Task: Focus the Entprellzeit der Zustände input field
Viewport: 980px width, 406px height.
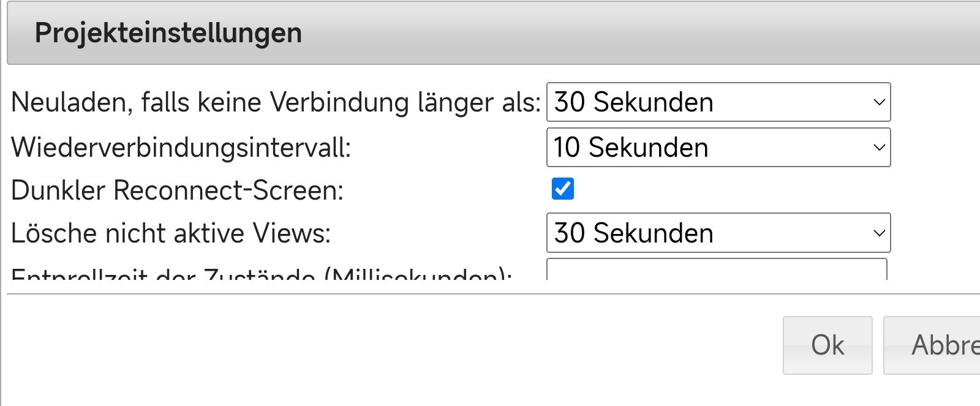Action: point(716,270)
